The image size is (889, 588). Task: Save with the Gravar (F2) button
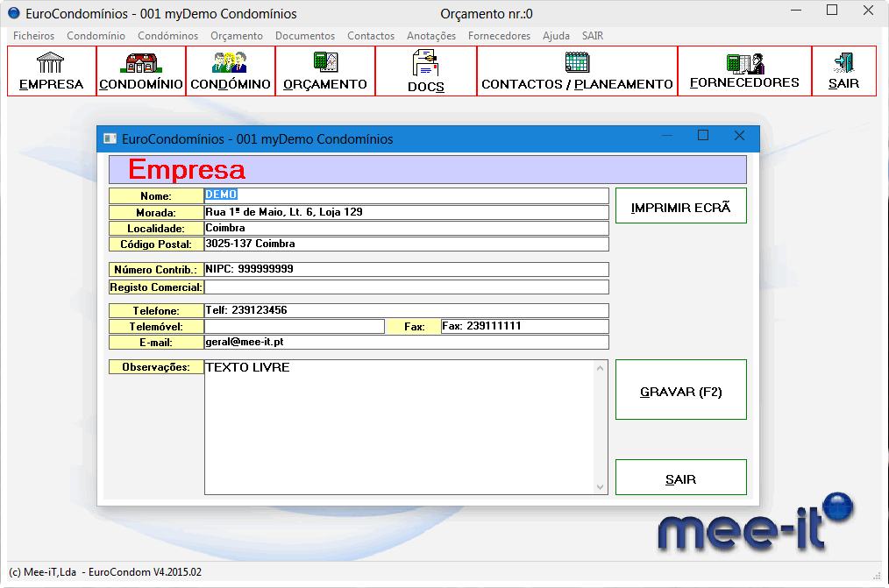pyautogui.click(x=681, y=391)
